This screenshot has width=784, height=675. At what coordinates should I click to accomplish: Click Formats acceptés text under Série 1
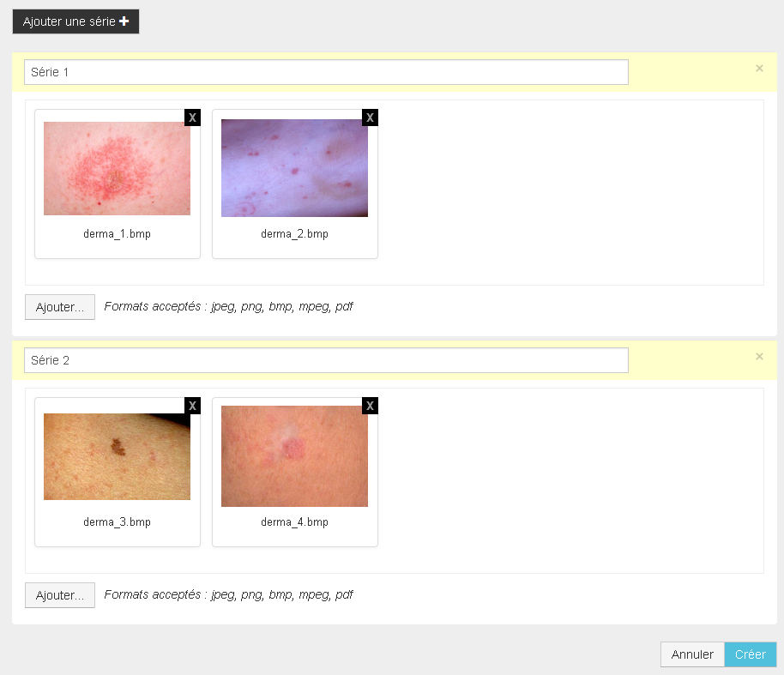click(228, 306)
